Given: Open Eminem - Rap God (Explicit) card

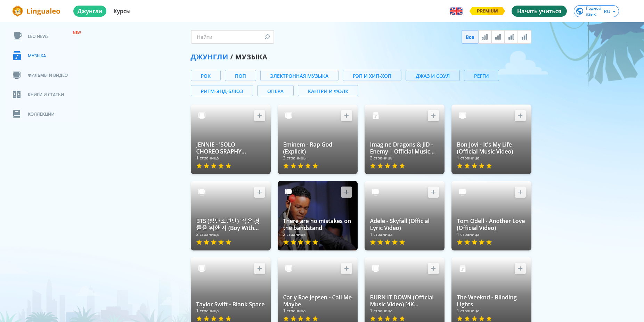Looking at the screenshot, I should pyautogui.click(x=318, y=139).
